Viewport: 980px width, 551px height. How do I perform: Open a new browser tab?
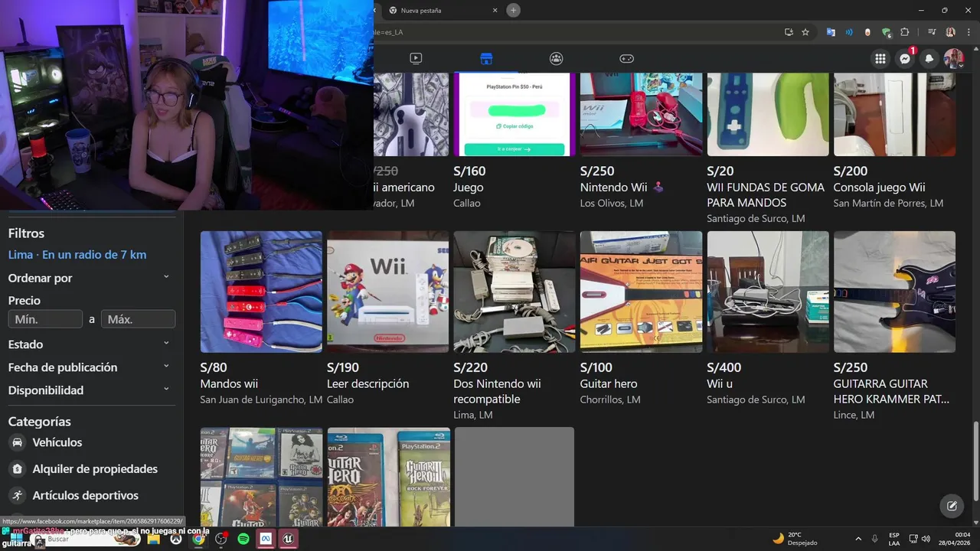point(514,10)
